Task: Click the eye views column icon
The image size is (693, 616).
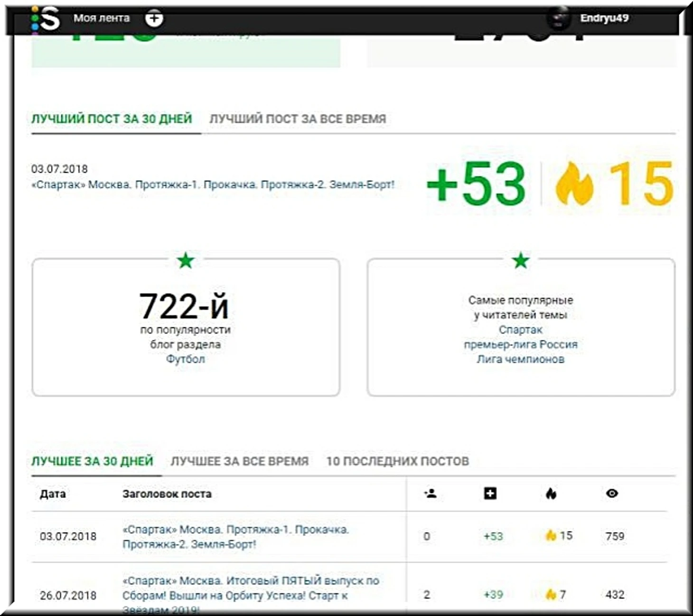Action: pyautogui.click(x=612, y=494)
